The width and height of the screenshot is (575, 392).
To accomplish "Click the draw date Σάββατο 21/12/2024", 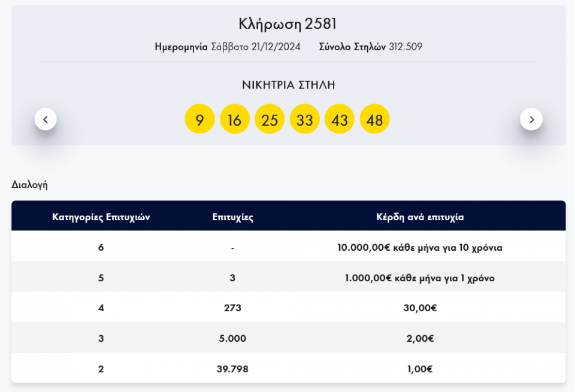I will pos(256,47).
